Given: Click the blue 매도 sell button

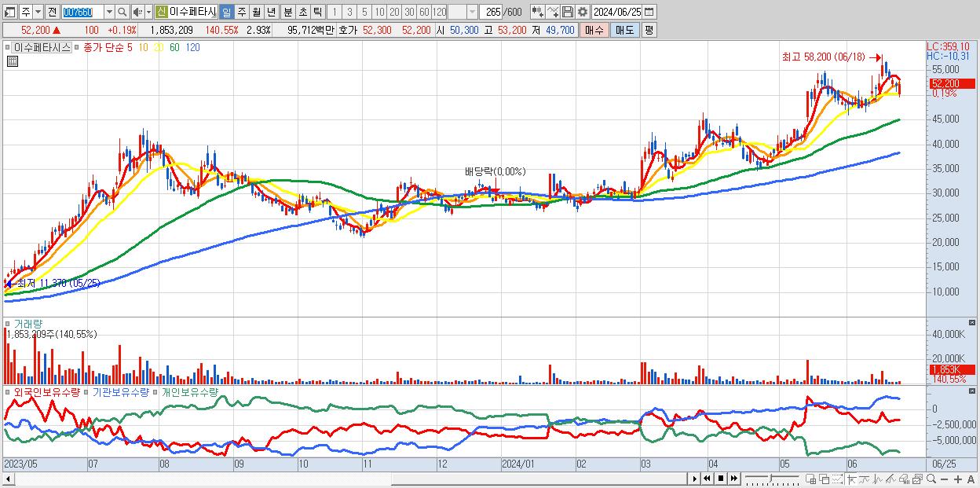Looking at the screenshot, I should point(625,30).
